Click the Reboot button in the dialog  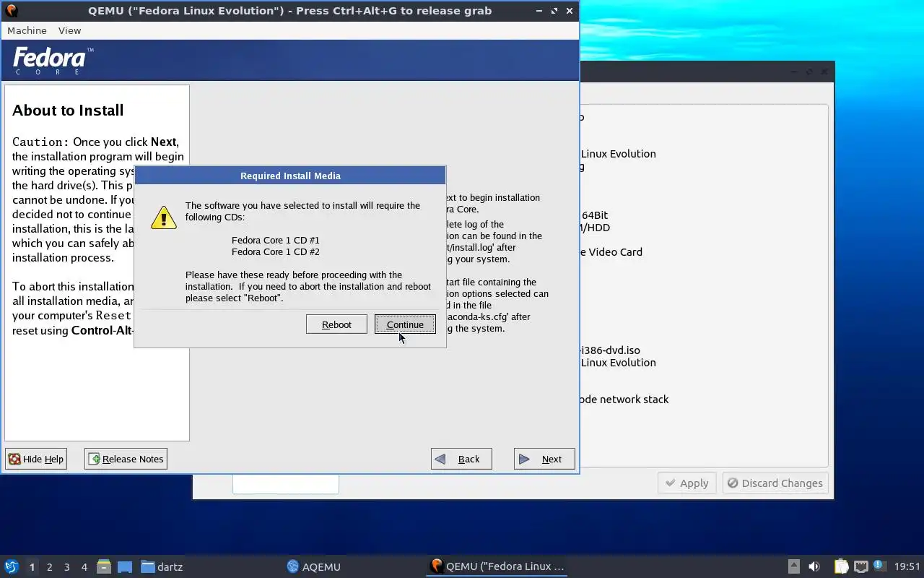pyautogui.click(x=336, y=324)
